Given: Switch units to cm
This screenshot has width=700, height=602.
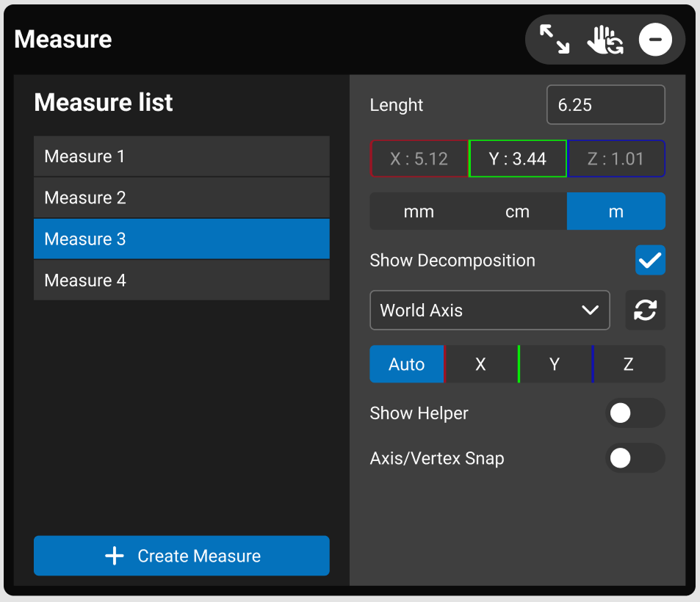Looking at the screenshot, I should [517, 212].
